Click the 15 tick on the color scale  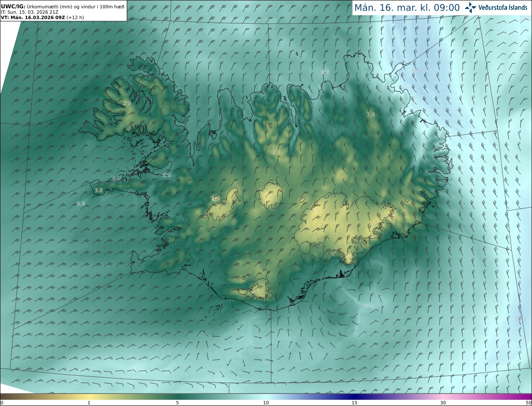[355, 403]
